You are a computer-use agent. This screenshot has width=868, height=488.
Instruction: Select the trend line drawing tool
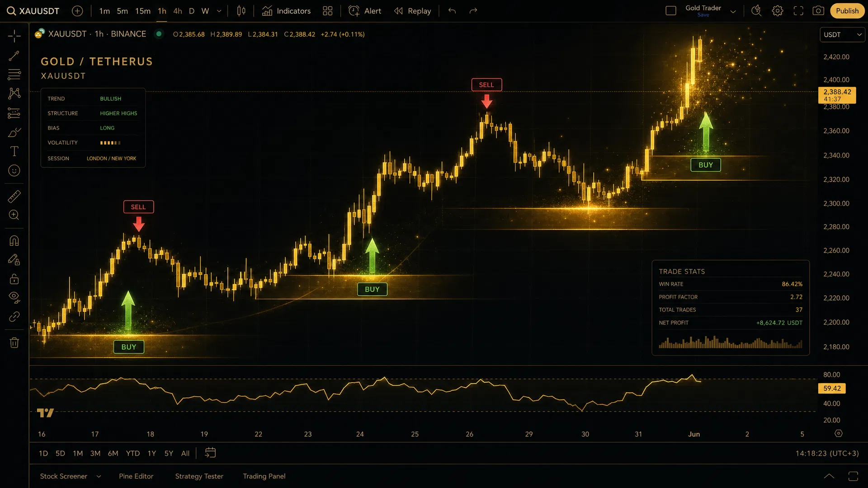click(x=14, y=56)
